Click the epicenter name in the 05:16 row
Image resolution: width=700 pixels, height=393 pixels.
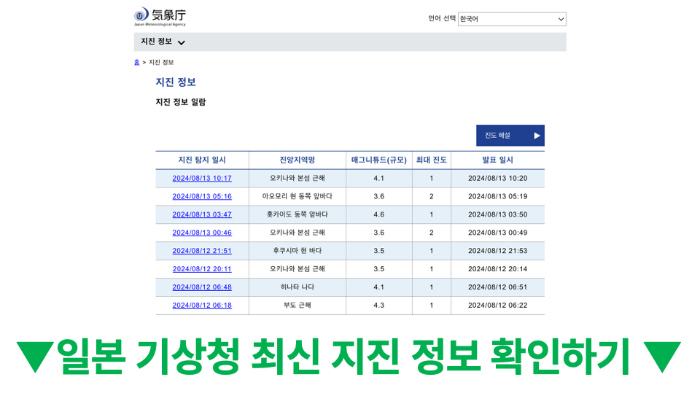click(297, 196)
